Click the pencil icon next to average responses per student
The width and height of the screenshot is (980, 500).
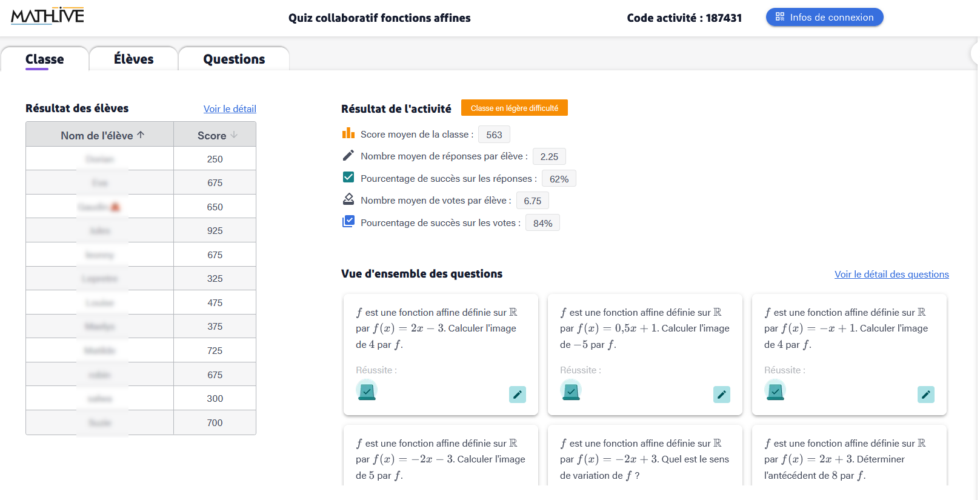click(348, 155)
